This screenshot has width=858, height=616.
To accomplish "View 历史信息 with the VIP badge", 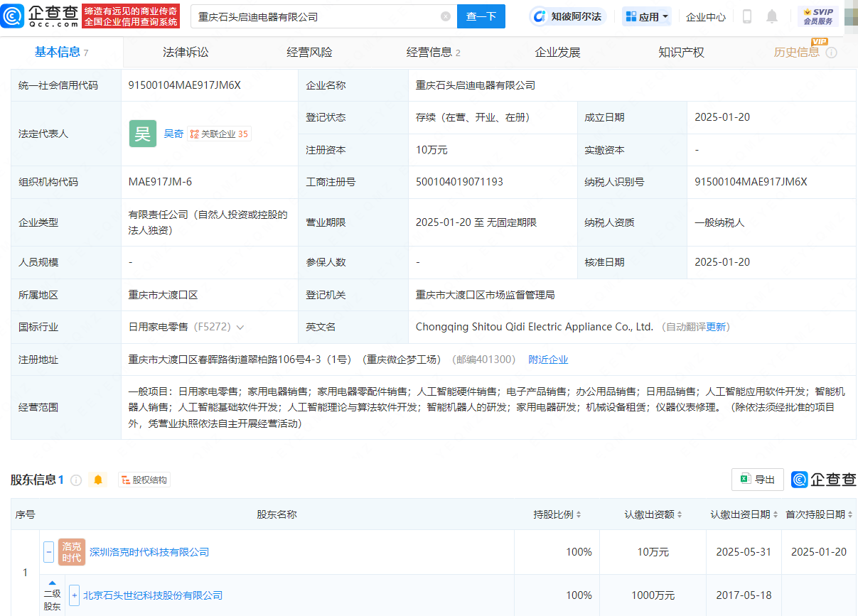I will pyautogui.click(x=799, y=53).
